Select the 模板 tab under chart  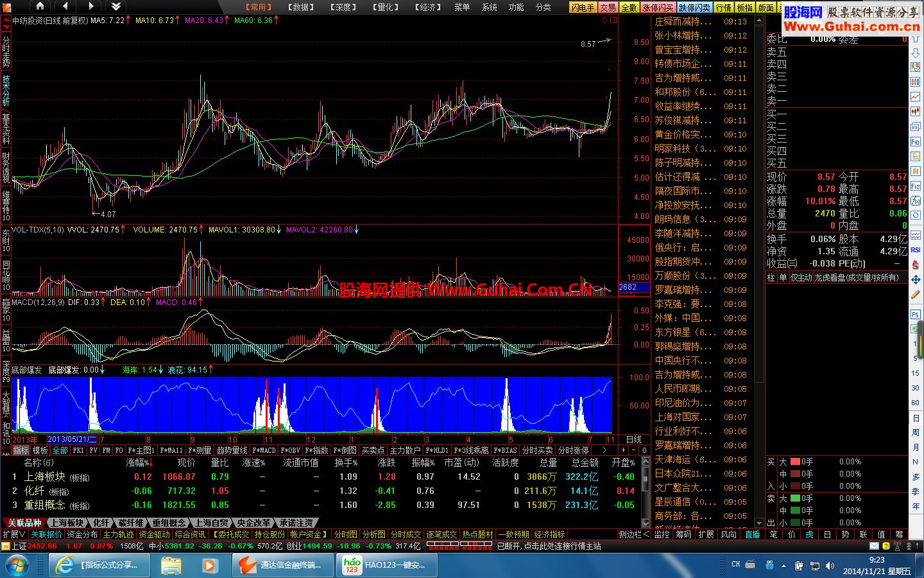[40, 451]
